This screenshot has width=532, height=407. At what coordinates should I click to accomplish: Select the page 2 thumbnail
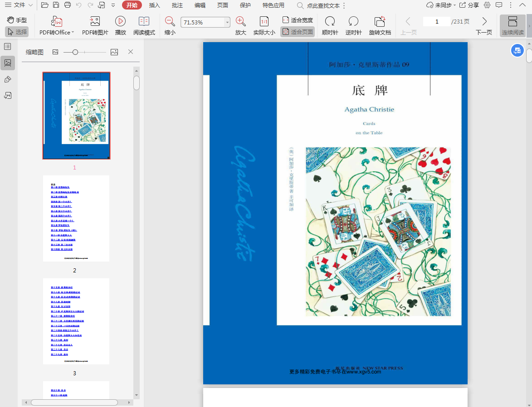(76, 218)
